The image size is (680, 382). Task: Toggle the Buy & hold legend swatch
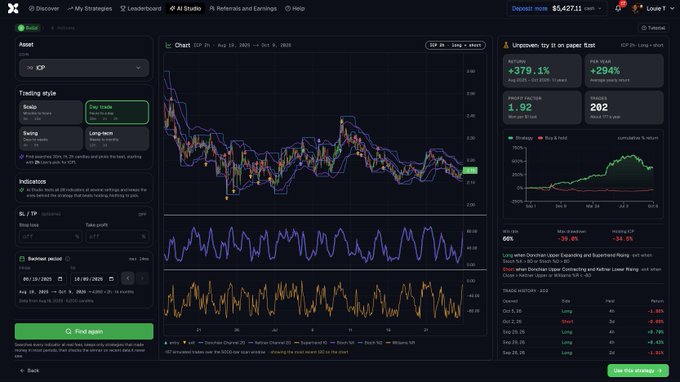coord(540,138)
